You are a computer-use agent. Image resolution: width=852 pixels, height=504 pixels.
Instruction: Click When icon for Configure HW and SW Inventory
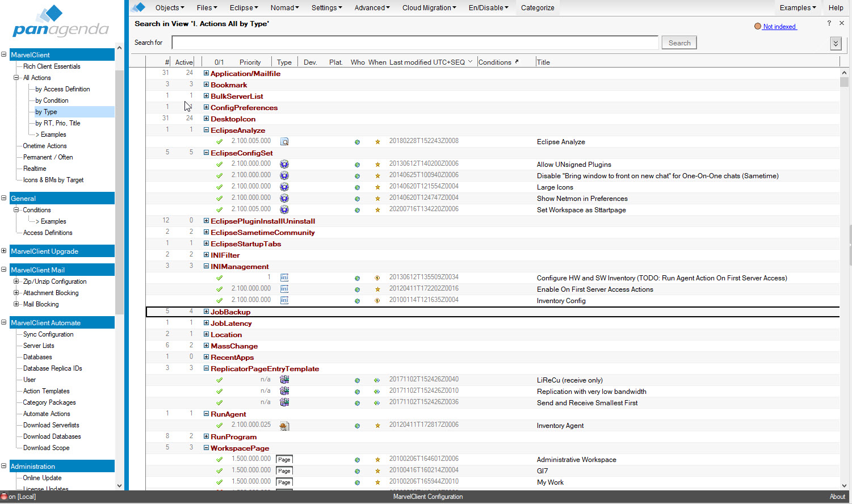tap(377, 278)
